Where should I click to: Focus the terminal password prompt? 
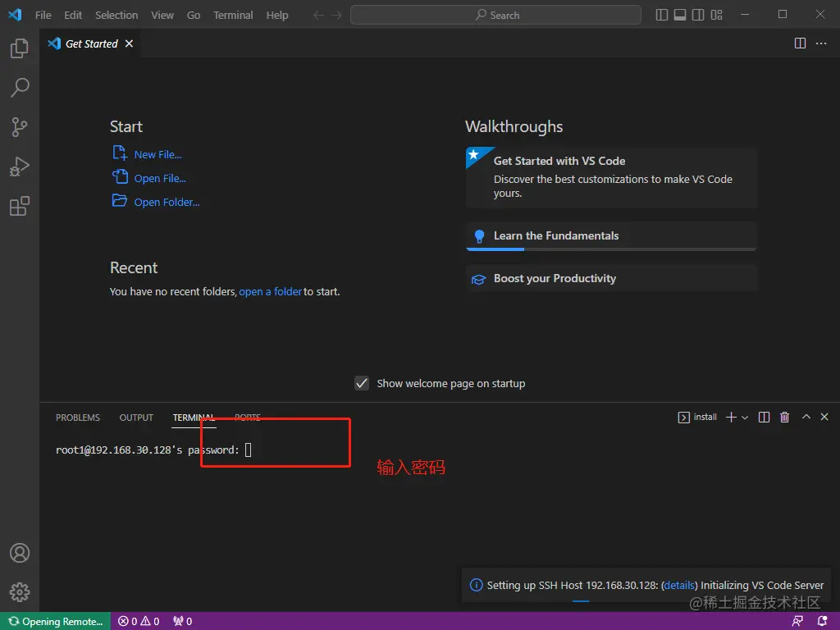[x=248, y=450]
